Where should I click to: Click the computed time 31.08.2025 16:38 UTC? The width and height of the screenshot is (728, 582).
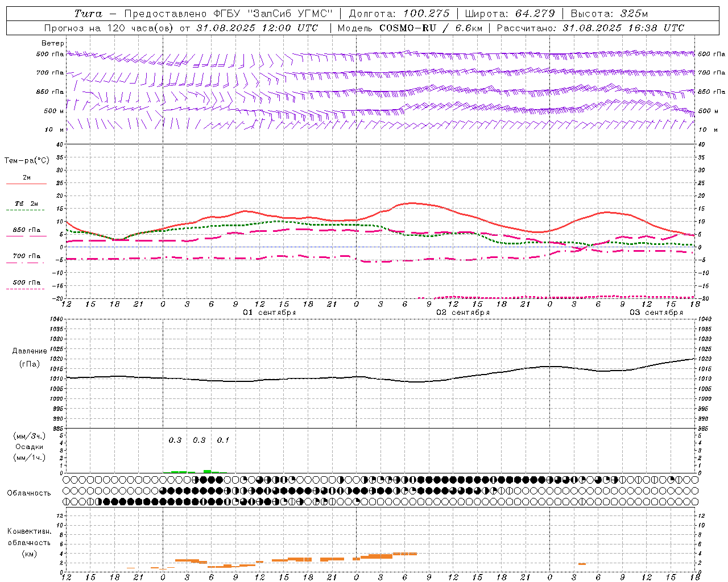click(x=623, y=28)
